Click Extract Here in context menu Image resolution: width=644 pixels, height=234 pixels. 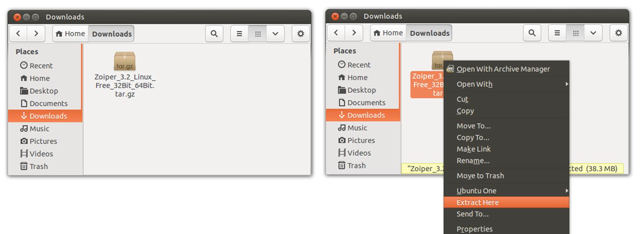point(506,203)
